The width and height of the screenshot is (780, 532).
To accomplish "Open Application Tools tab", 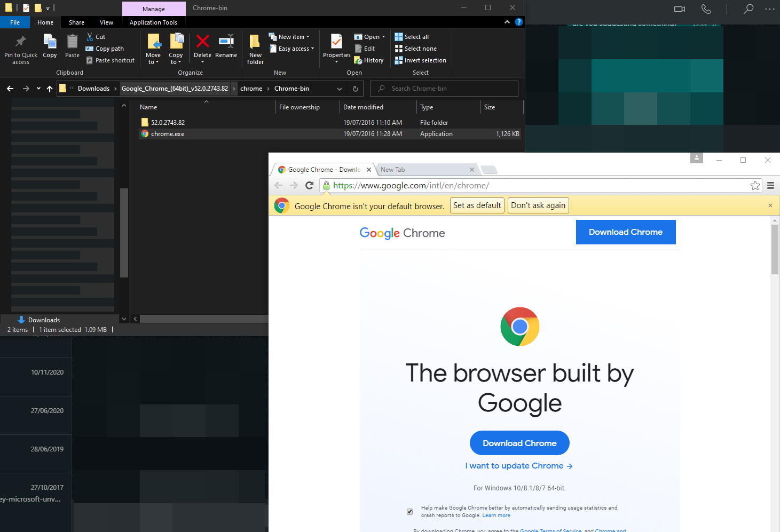I will tap(153, 22).
